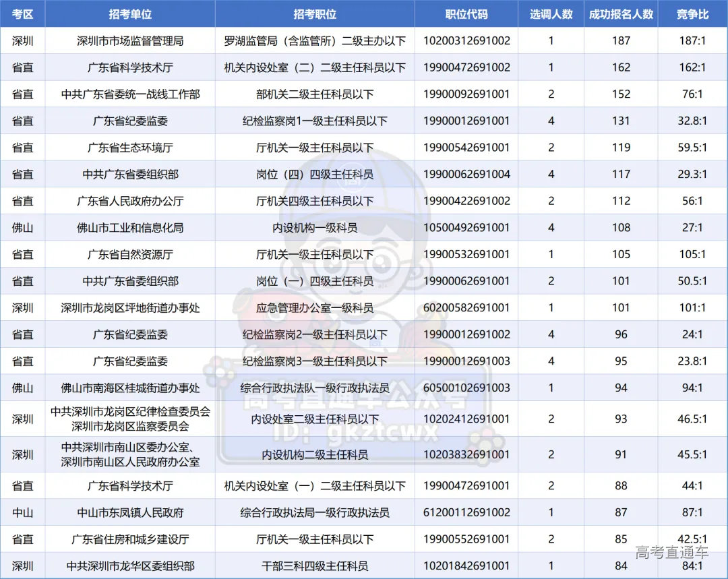Click the 高考直通车 watermark text
Image resolution: width=728 pixels, height=579 pixels.
click(x=671, y=553)
